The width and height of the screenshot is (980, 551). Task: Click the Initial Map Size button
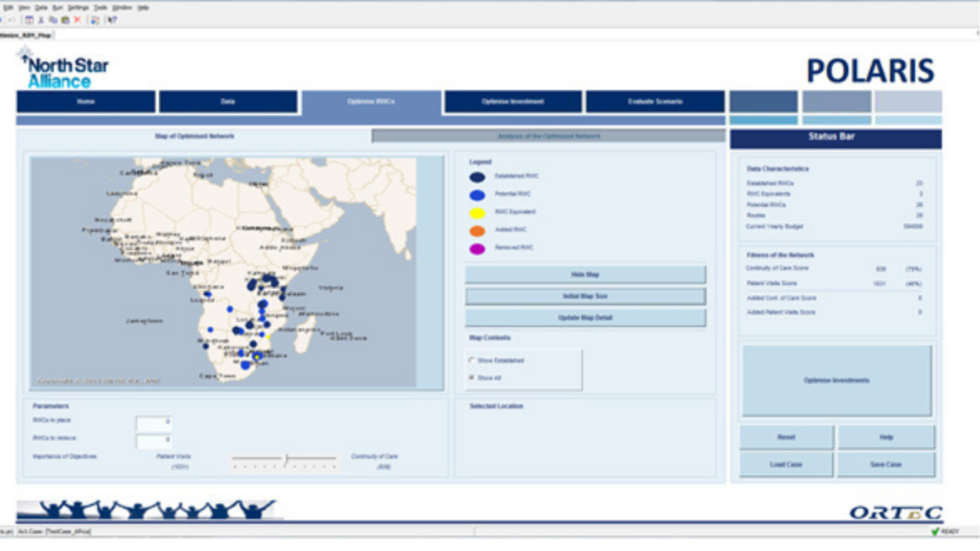pos(585,297)
